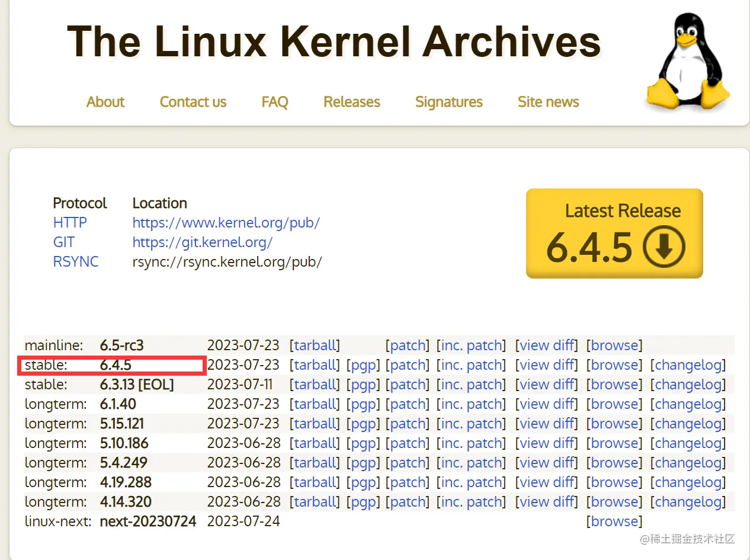Open view diff for 6.3.13 [EOL]
The width and height of the screenshot is (750, 560).
coord(547,385)
